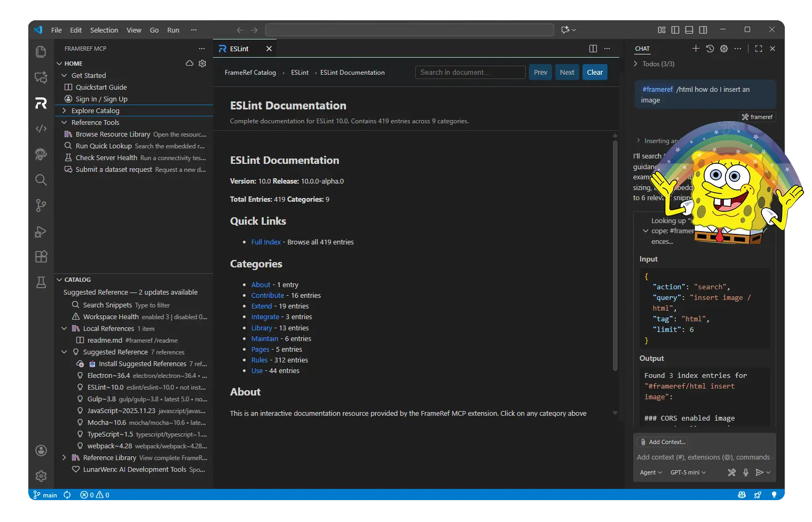The width and height of the screenshot is (812, 522).
Task: Configure chat tools with wrench icon
Action: point(731,472)
